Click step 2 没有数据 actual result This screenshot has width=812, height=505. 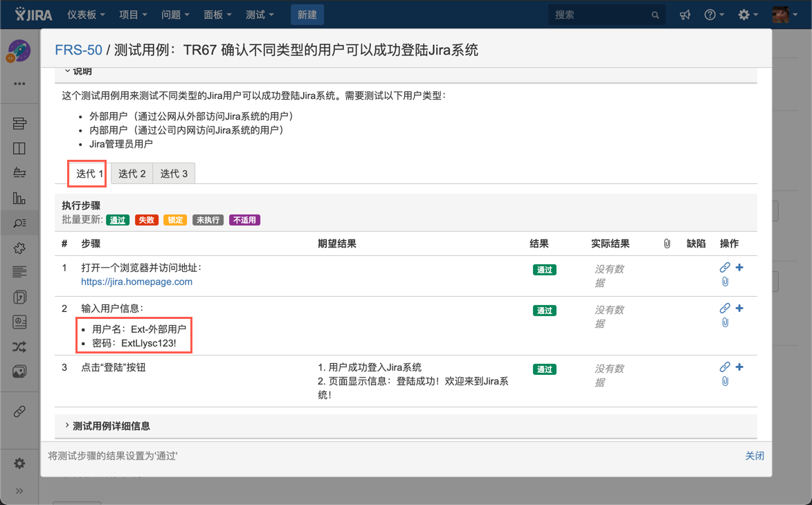coord(609,317)
